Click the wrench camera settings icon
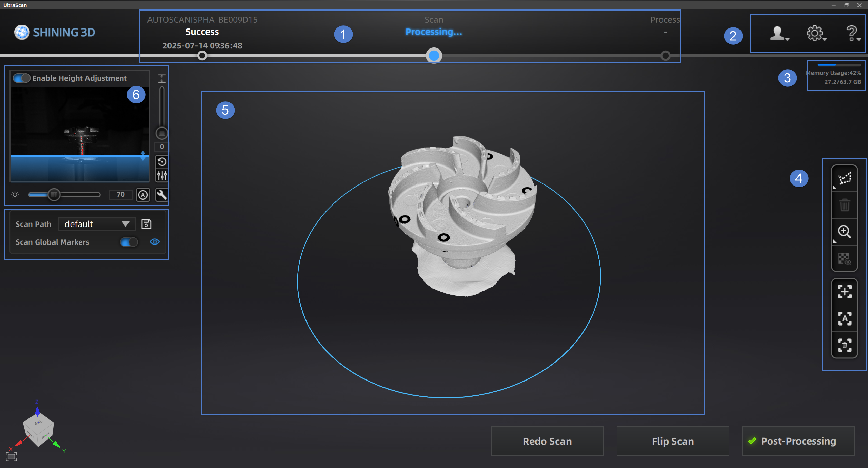This screenshot has height=468, width=868. coord(162,195)
